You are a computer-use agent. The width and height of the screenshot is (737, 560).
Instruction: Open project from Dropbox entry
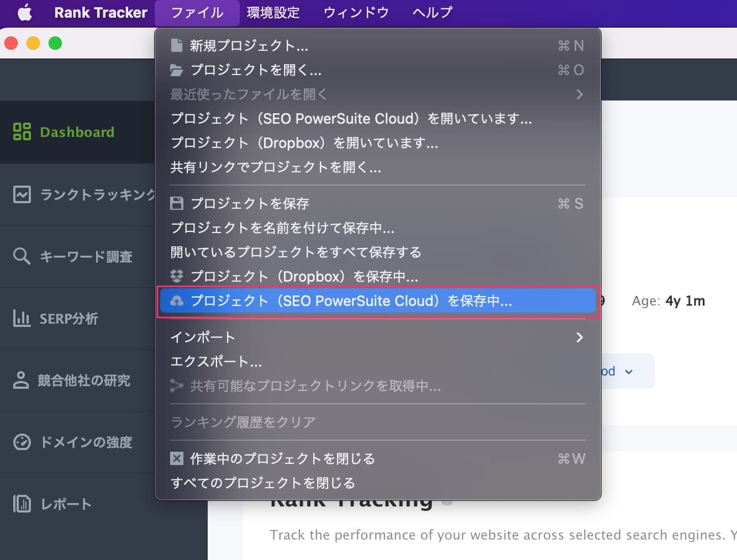(x=378, y=142)
